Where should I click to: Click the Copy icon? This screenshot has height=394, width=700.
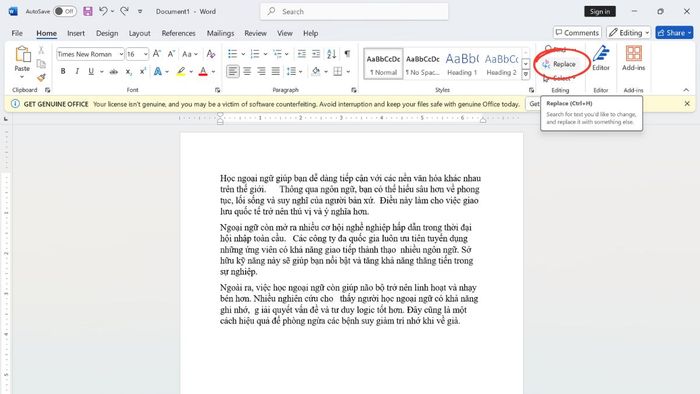point(41,64)
